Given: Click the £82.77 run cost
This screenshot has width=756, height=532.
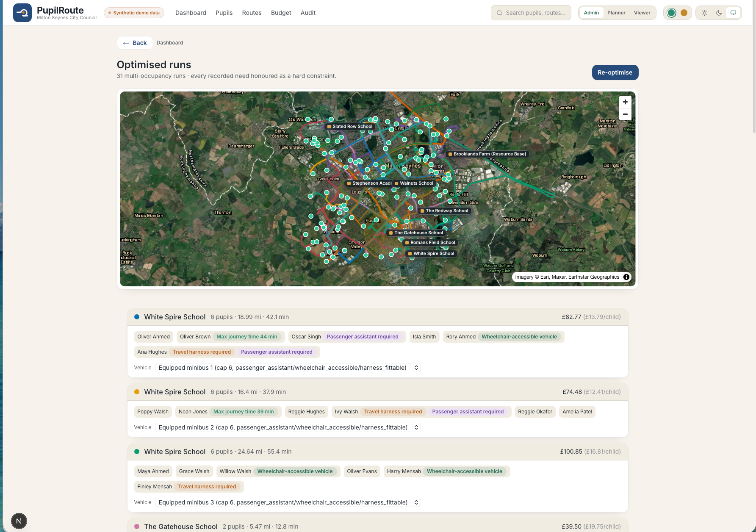Looking at the screenshot, I should pos(572,317).
